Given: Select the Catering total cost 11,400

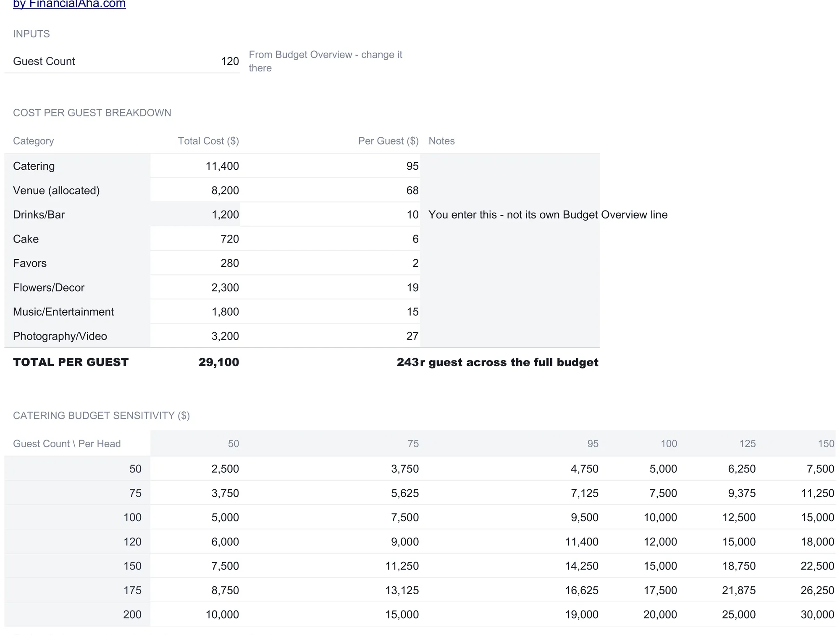Looking at the screenshot, I should click(222, 166).
